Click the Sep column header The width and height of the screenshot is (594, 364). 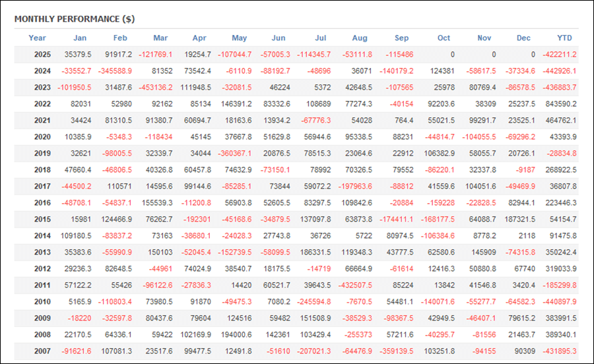(x=401, y=38)
